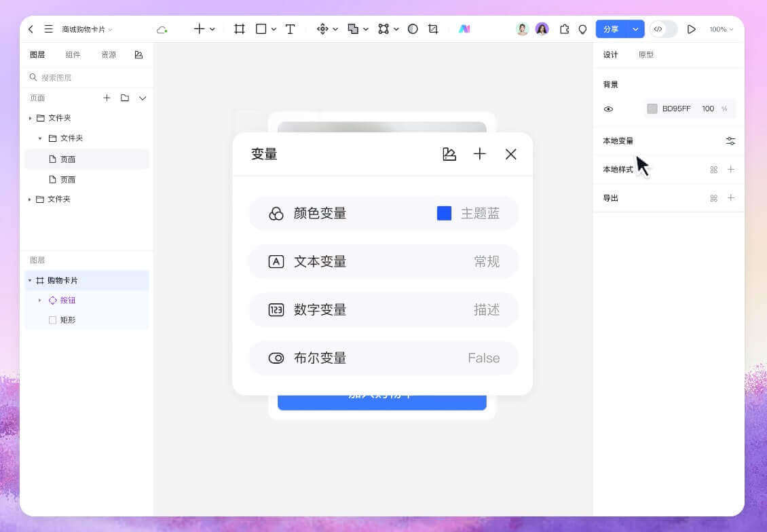Click the Mask tool icon
This screenshot has height=532, width=767.
(x=411, y=29)
